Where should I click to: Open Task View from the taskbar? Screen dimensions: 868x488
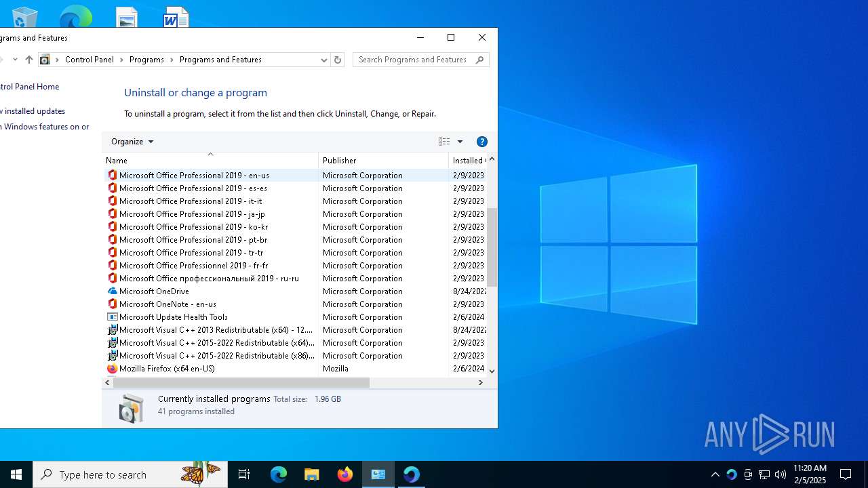tap(244, 474)
